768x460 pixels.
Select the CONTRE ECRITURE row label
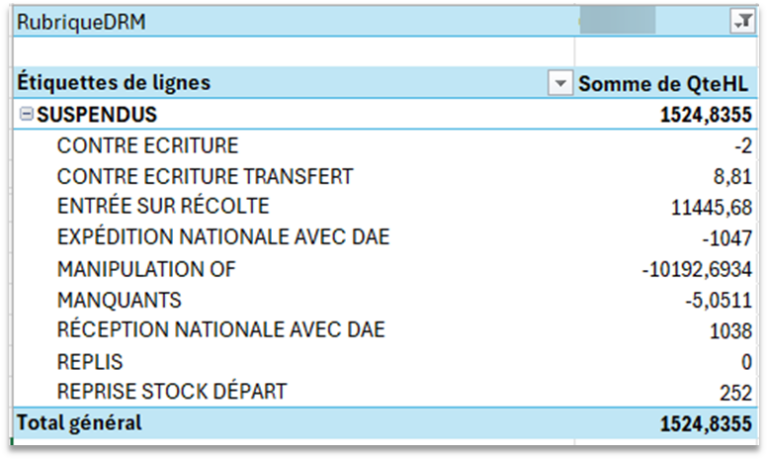[147, 146]
